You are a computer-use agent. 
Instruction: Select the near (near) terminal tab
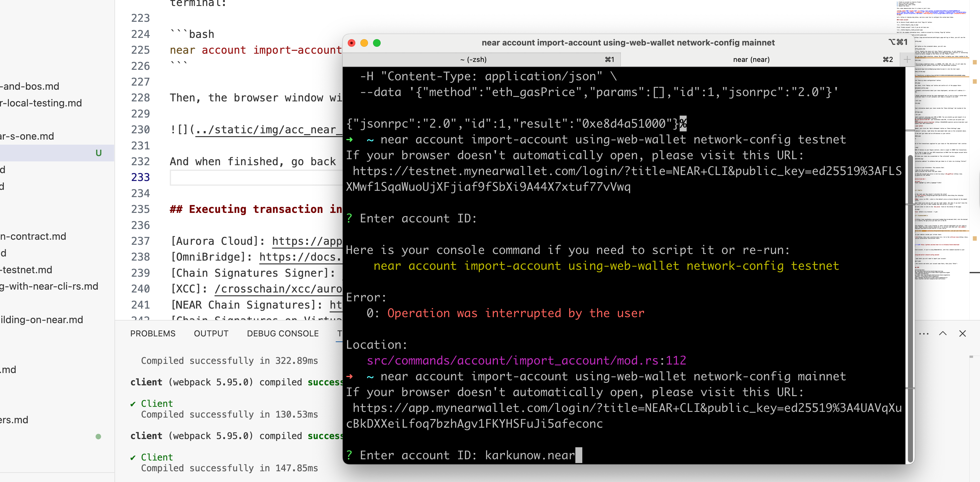tap(751, 59)
